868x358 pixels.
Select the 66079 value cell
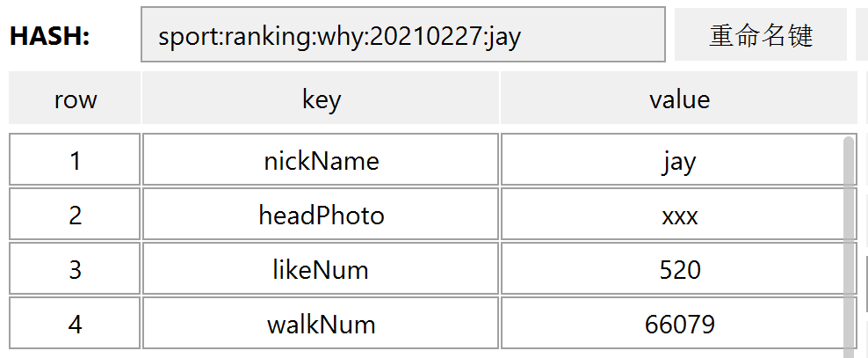tap(679, 323)
